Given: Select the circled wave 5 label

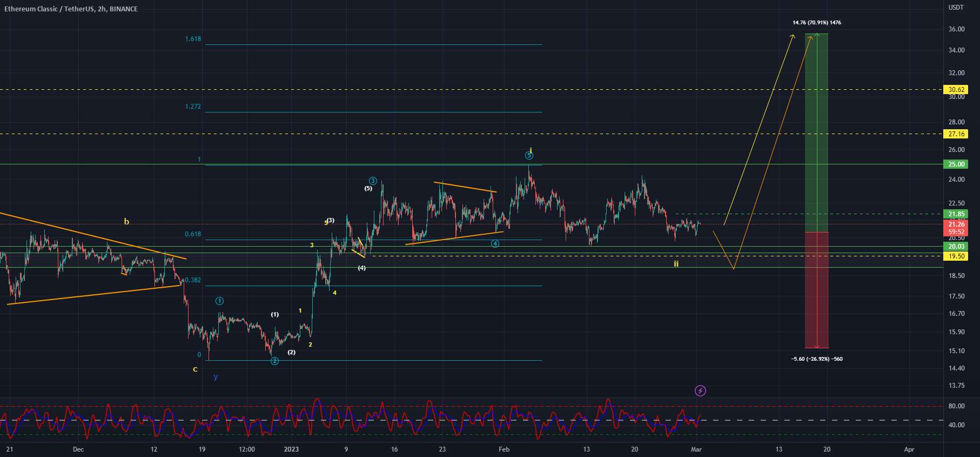Looking at the screenshot, I should click(529, 156).
